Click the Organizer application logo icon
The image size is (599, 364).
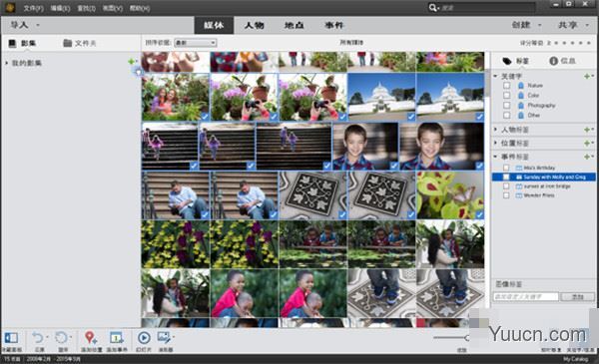pos(10,7)
